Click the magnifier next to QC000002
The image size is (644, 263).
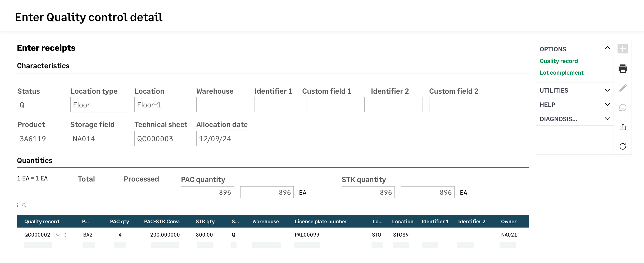[x=58, y=235]
